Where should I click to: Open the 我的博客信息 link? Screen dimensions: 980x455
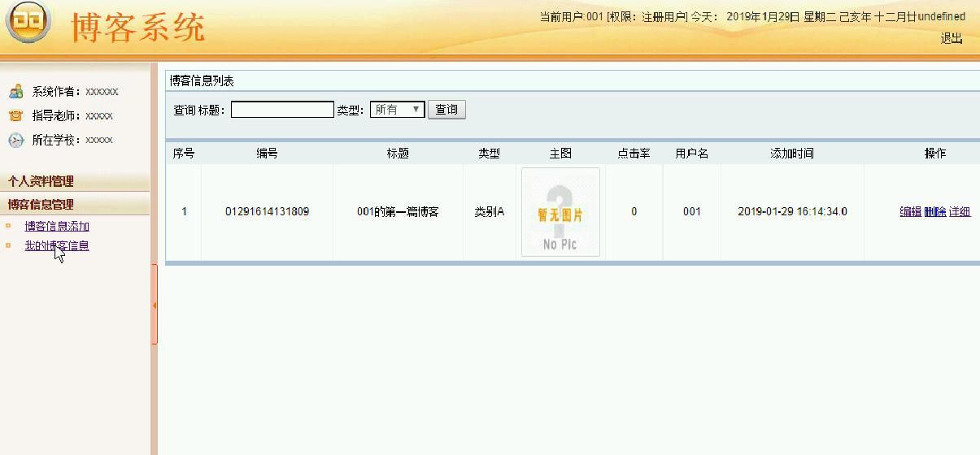[57, 245]
